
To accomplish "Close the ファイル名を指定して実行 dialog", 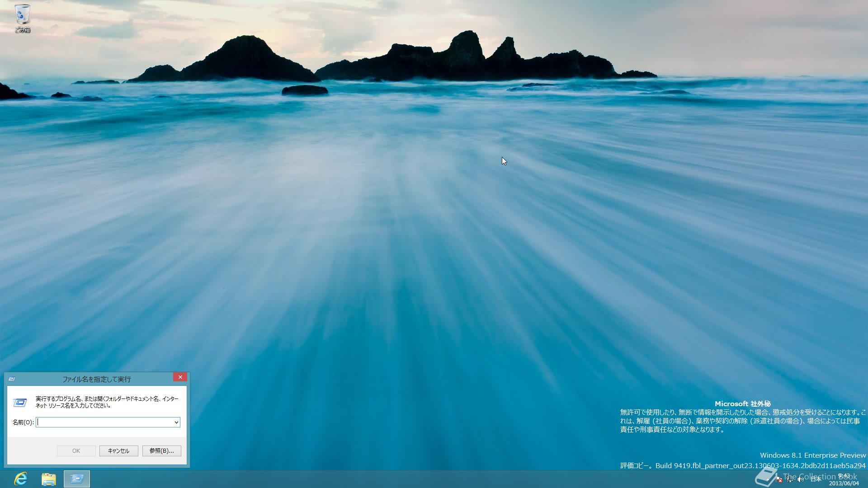I will (x=180, y=377).
